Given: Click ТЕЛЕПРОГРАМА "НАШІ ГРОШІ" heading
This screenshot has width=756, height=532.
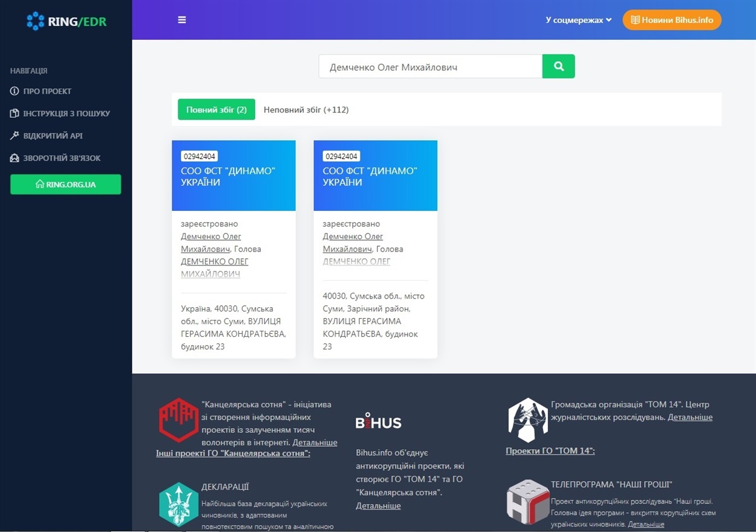Looking at the screenshot, I should (x=611, y=484).
